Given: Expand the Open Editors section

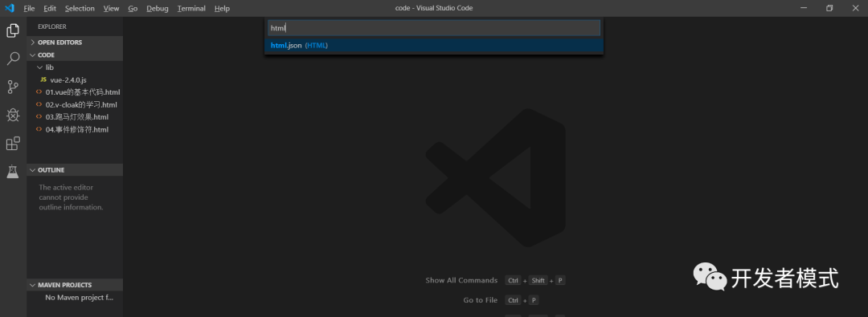Looking at the screenshot, I should [x=75, y=42].
